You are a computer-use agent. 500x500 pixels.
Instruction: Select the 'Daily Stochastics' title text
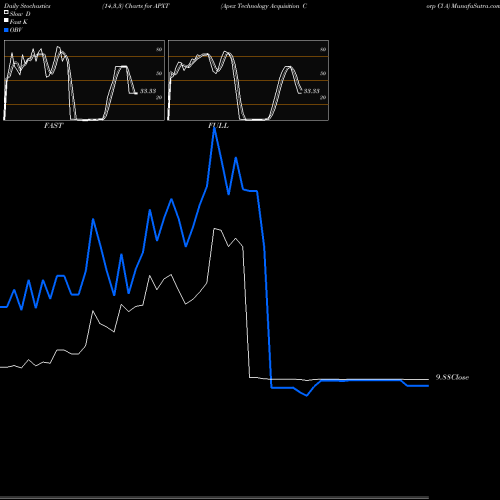(27, 6)
